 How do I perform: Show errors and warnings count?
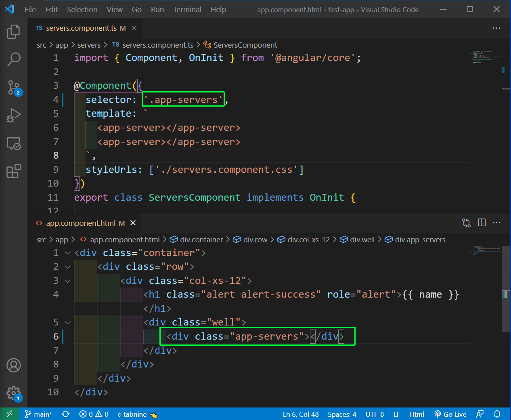click(94, 414)
